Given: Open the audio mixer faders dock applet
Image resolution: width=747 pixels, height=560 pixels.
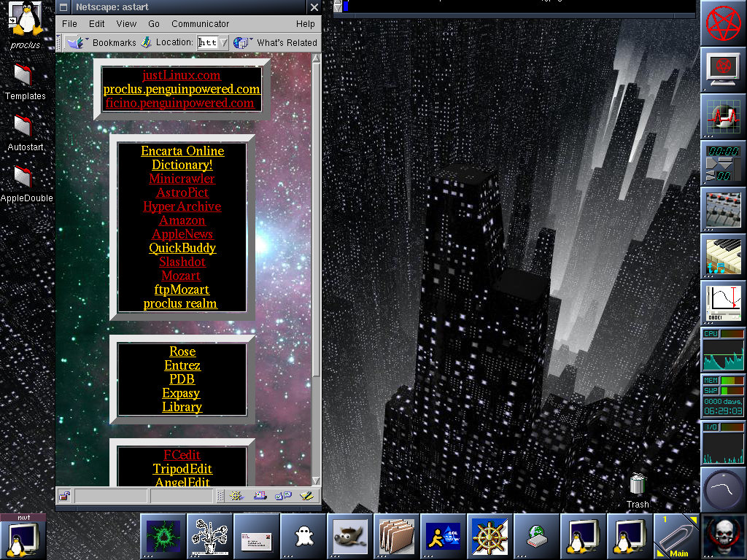Looking at the screenshot, I should (723, 209).
